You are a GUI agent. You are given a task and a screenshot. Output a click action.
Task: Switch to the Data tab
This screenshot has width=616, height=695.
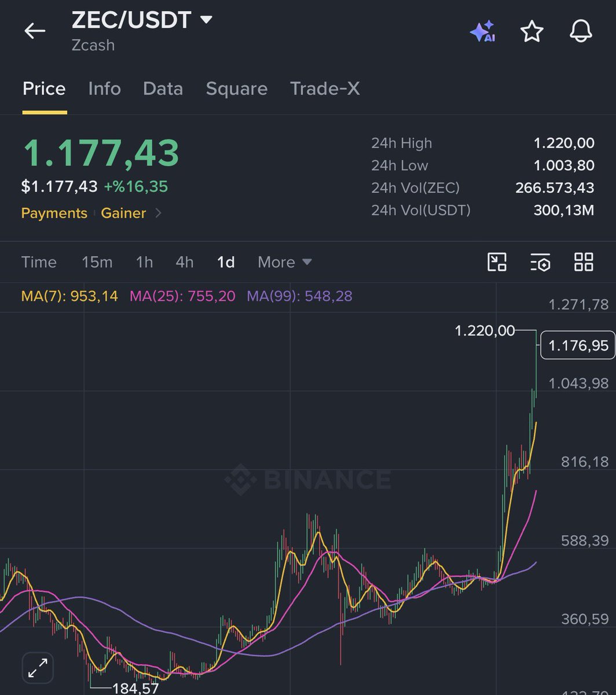click(x=163, y=89)
